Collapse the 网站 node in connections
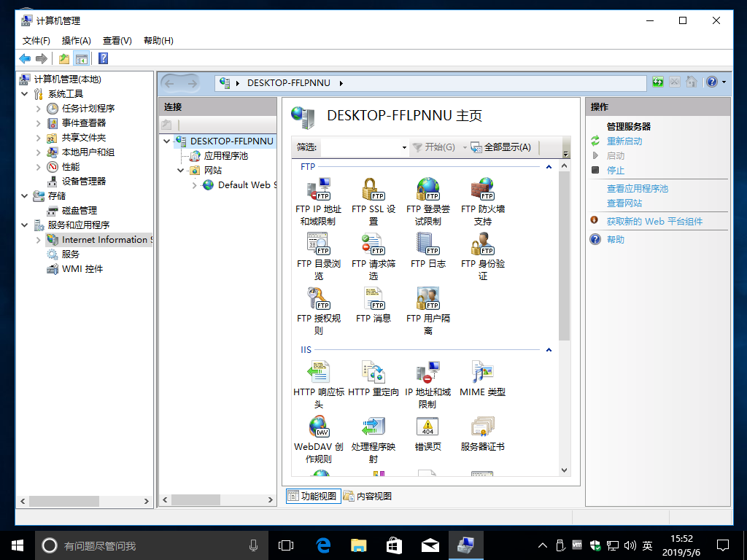The height and width of the screenshot is (560, 747). [x=181, y=170]
